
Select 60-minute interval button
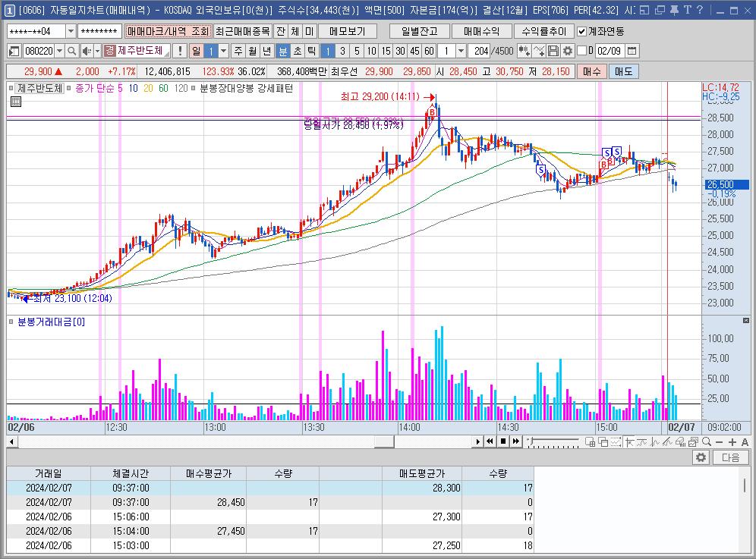429,51
